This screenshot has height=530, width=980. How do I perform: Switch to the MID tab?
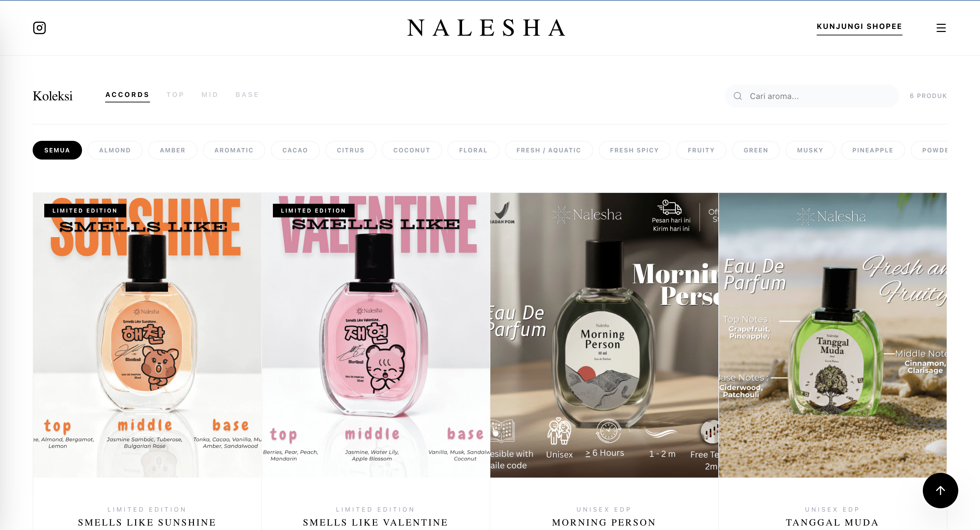(210, 95)
